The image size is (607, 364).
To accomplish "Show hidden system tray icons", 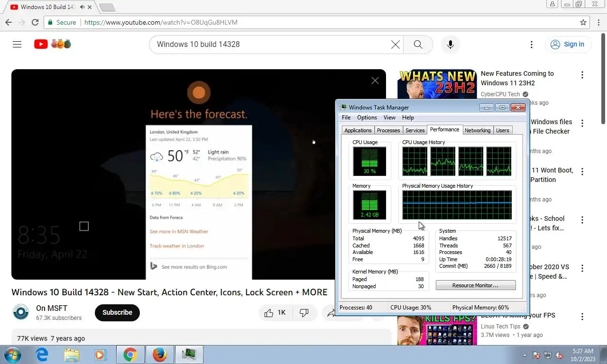I will pyautogui.click(x=524, y=355).
